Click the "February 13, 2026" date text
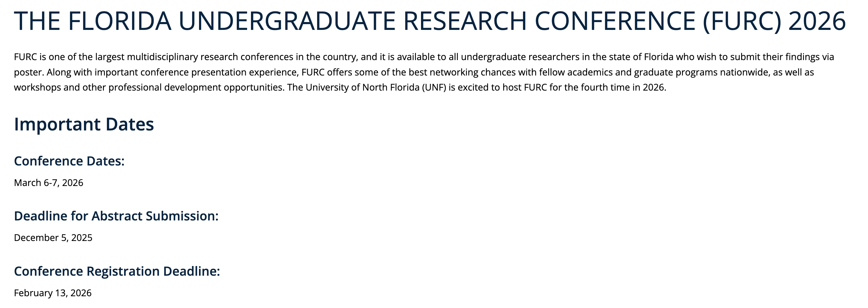The height and width of the screenshot is (308, 868). point(53,293)
